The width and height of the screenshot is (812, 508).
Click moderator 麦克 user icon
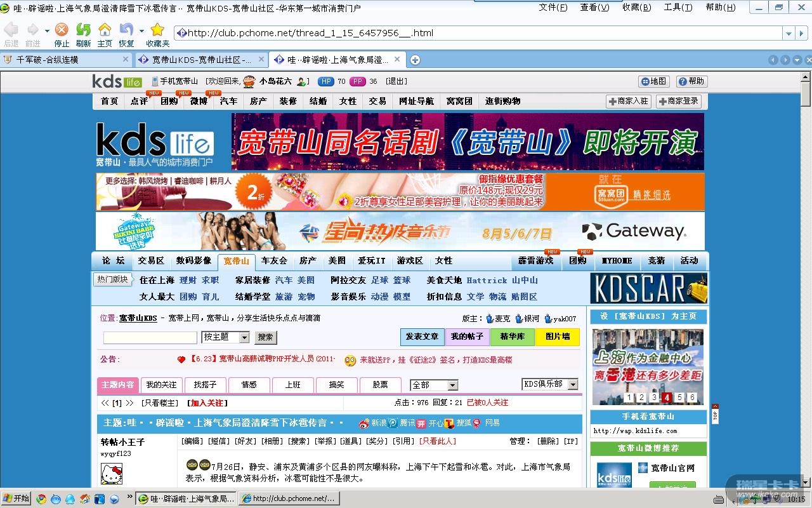pyautogui.click(x=490, y=319)
